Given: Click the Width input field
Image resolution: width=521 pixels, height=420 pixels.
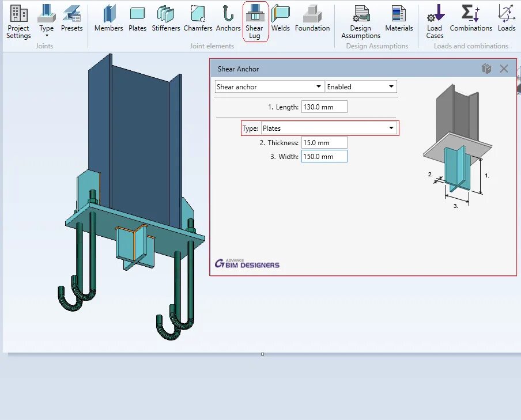Looking at the screenshot, I should [x=324, y=157].
